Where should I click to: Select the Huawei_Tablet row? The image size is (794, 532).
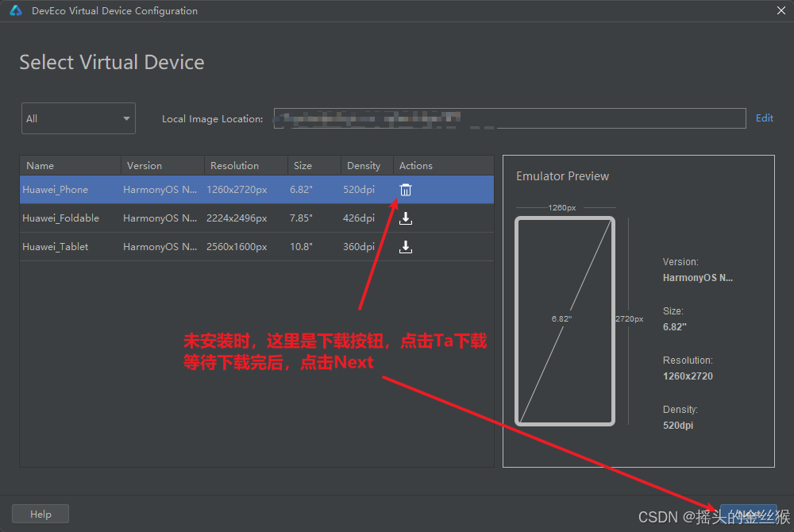[256, 247]
